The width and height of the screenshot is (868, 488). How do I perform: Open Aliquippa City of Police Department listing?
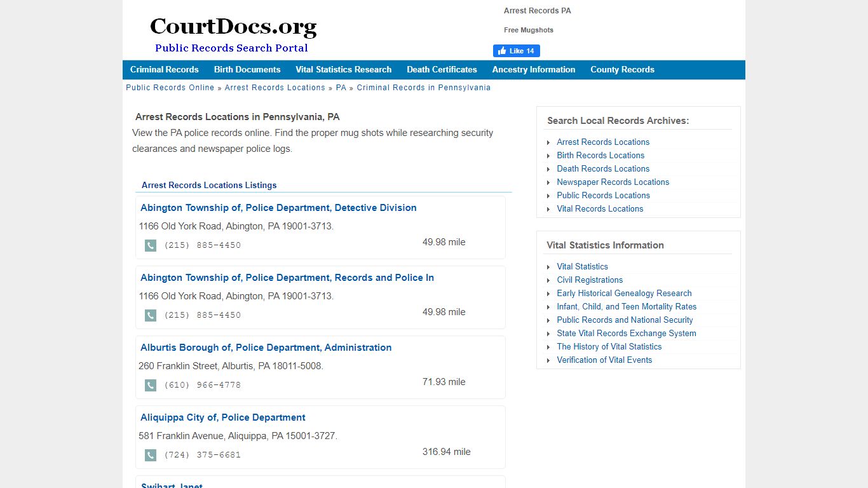(x=223, y=417)
